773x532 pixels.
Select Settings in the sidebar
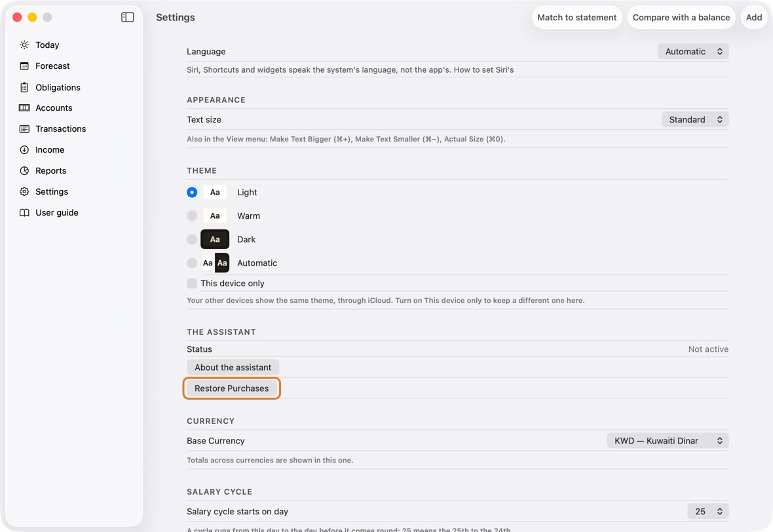[74, 192]
